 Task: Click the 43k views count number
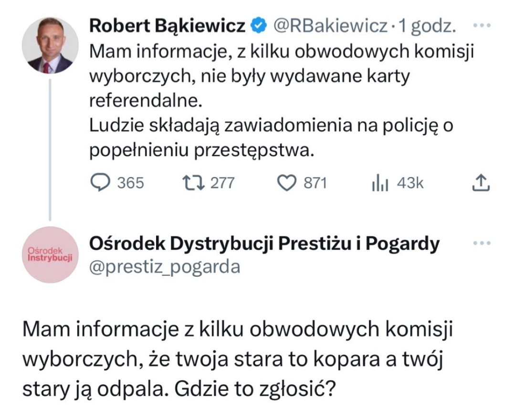[x=410, y=183]
